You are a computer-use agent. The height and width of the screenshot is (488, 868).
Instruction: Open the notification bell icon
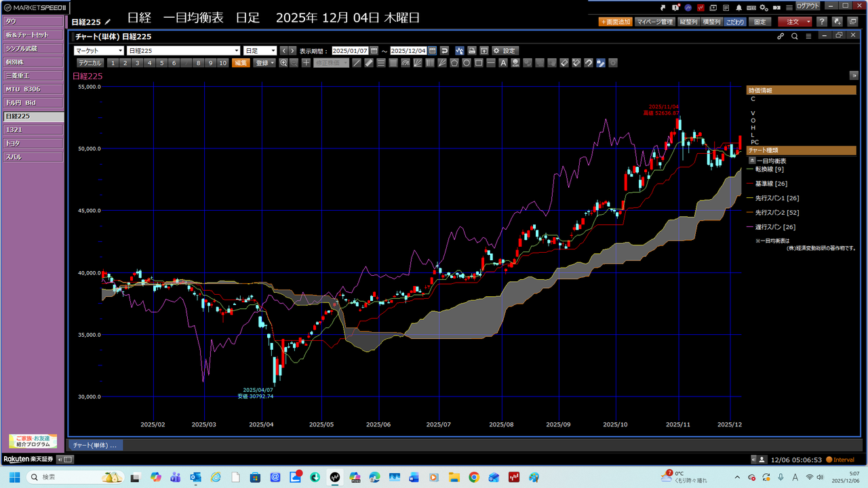pyautogui.click(x=738, y=7)
